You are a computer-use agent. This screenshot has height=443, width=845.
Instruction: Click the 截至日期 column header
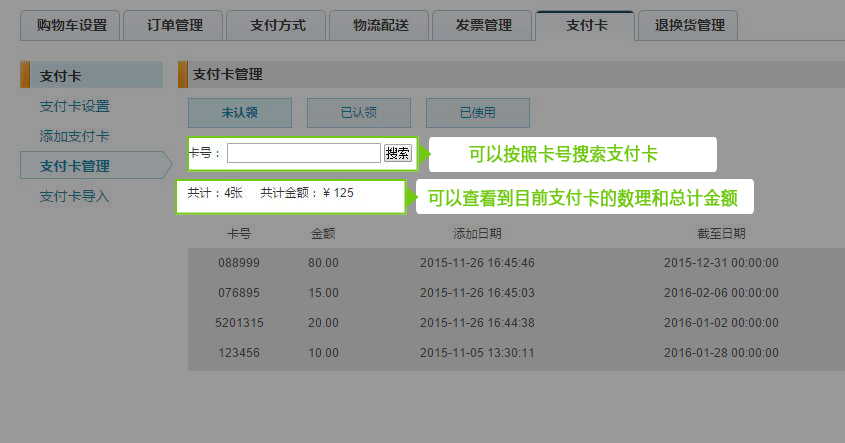[721, 233]
